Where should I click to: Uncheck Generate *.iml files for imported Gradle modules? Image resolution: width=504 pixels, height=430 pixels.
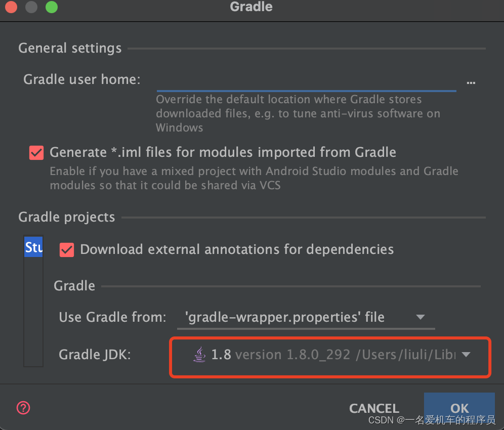tap(36, 152)
